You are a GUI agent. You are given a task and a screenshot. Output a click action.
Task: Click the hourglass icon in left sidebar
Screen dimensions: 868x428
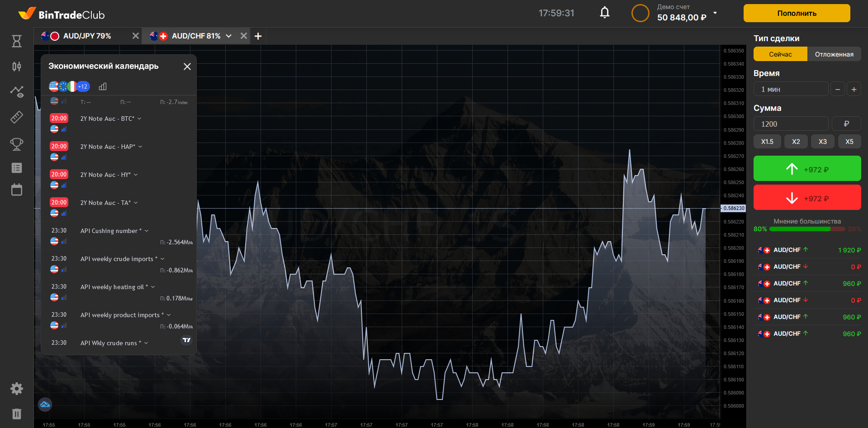tap(17, 41)
